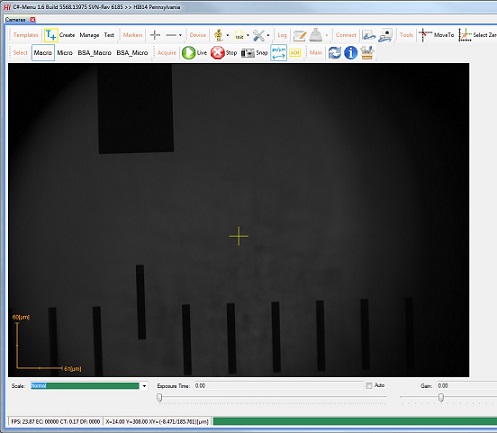Switch to the BSA_Micro camera
The height and width of the screenshot is (433, 497).
click(x=132, y=53)
